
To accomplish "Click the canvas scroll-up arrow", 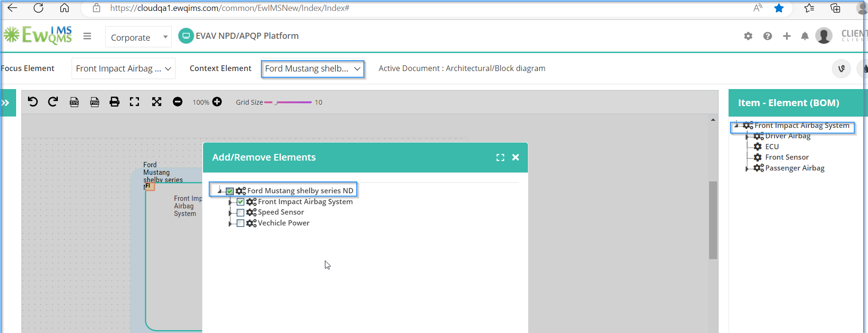I will pyautogui.click(x=713, y=120).
